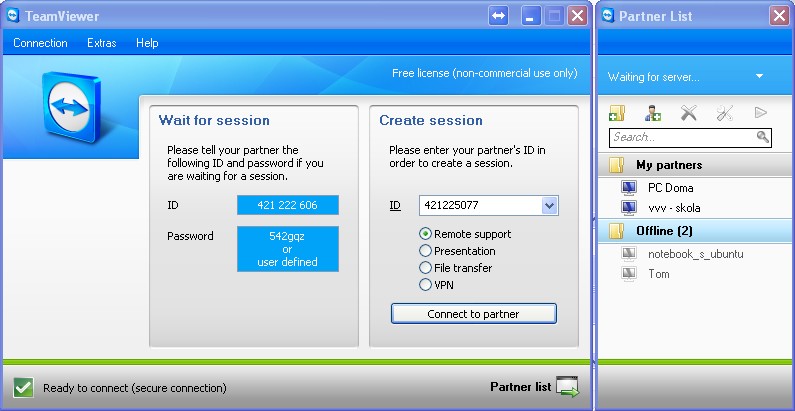Click the TeamViewer title bar icon
Viewport: 795px width, 411px height.
(x=13, y=16)
